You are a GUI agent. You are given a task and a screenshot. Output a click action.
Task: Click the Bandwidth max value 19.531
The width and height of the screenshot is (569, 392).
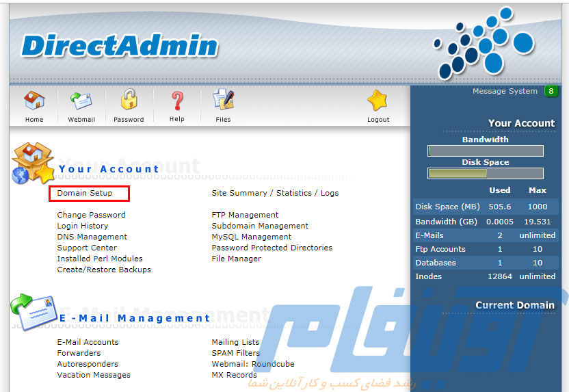(538, 222)
